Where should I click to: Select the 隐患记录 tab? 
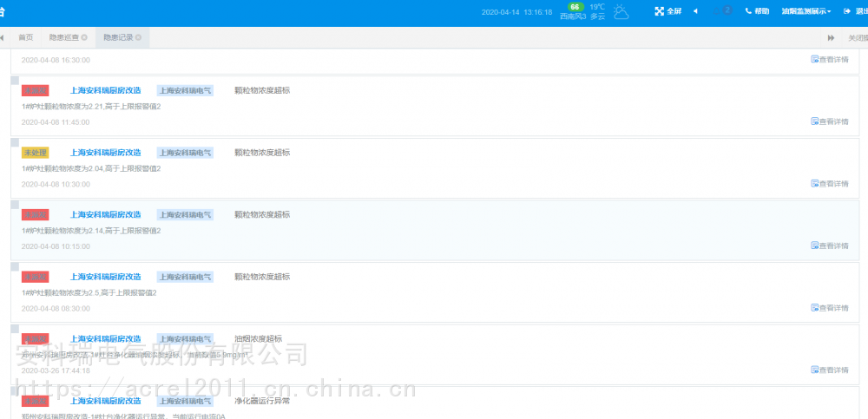[x=122, y=37]
